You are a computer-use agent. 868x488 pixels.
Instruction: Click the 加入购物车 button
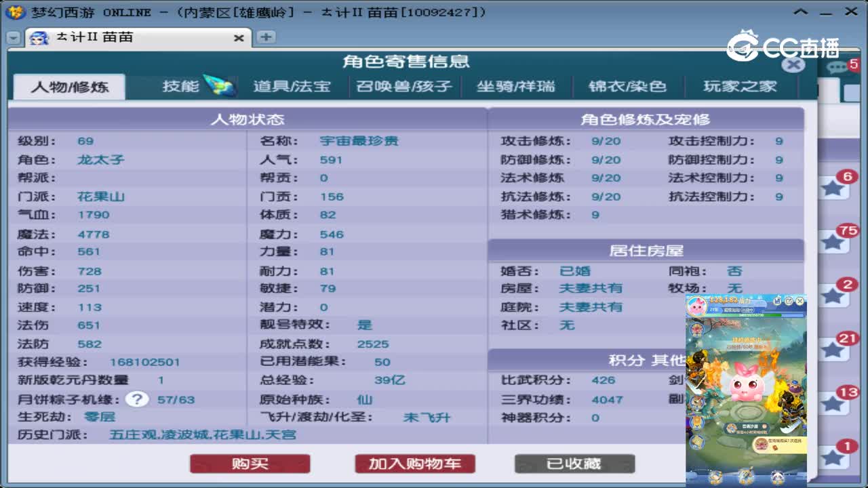tap(415, 464)
